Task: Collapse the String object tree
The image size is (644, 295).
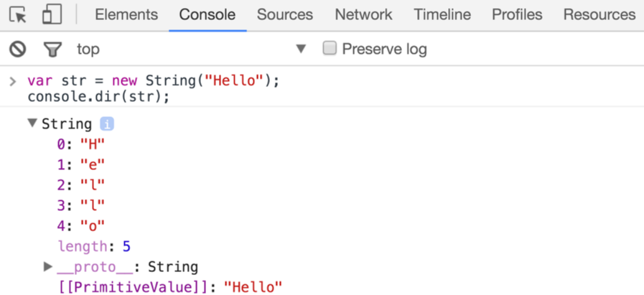Action: tap(32, 123)
